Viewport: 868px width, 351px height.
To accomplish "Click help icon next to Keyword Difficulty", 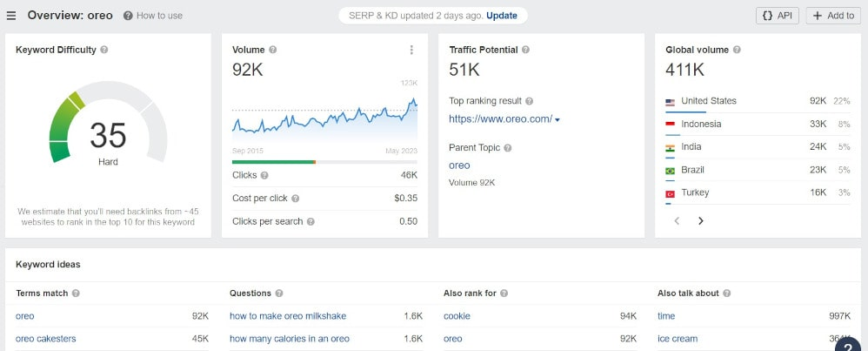I will point(104,50).
